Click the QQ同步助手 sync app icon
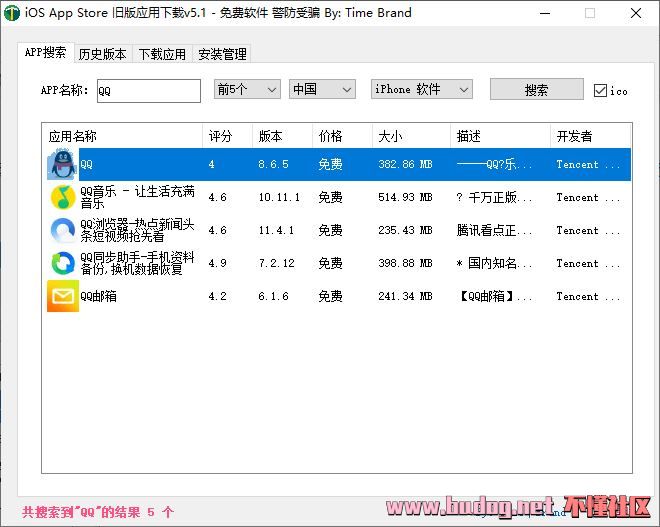Viewport: 660px width, 527px height. pos(62,264)
